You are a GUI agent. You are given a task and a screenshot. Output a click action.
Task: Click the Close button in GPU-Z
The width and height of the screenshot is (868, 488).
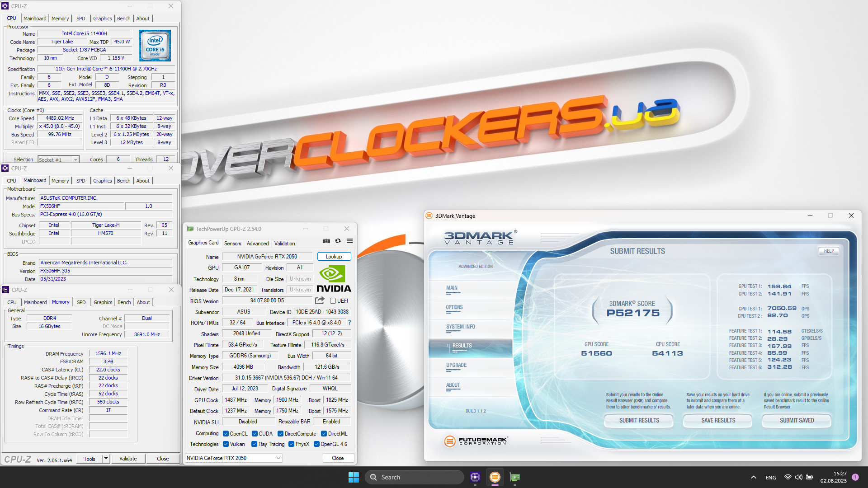338,458
